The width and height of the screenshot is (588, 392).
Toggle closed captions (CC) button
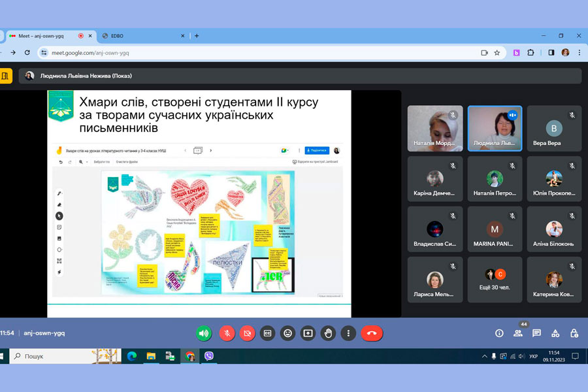(267, 333)
